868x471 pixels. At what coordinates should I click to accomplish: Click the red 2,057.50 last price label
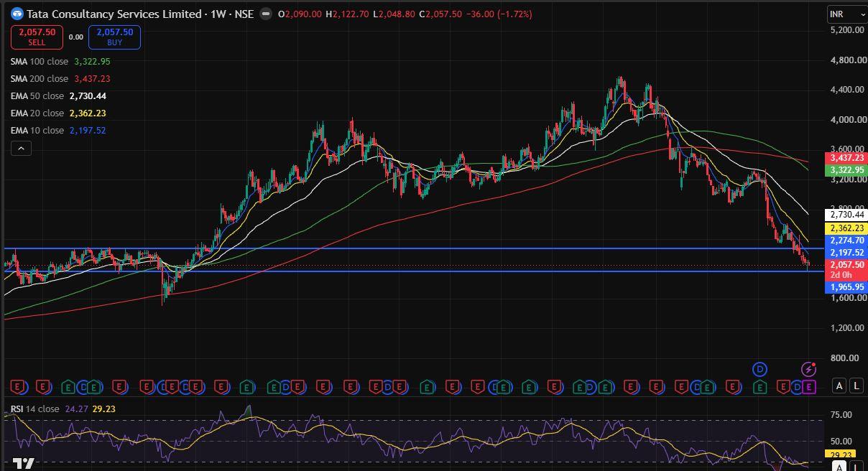pos(847,265)
